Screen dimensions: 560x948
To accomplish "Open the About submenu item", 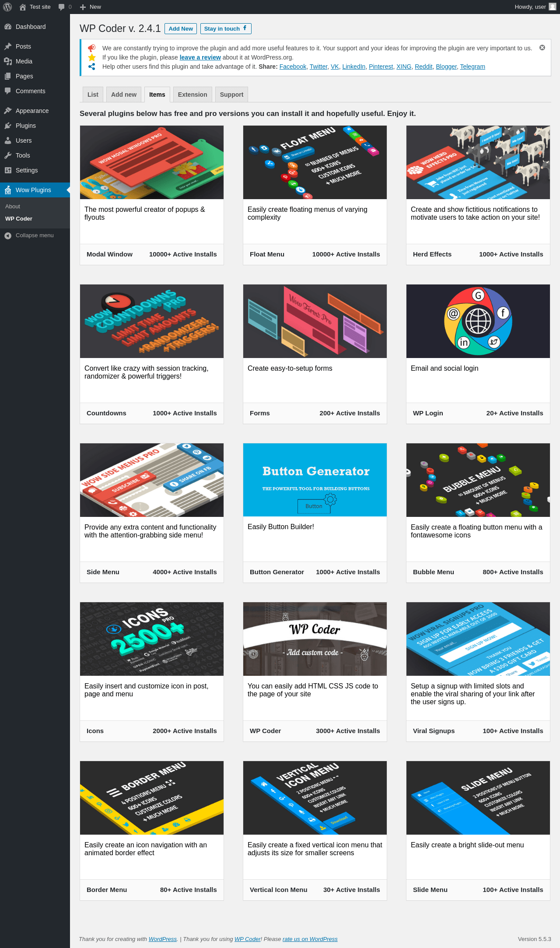I will click(x=13, y=207).
